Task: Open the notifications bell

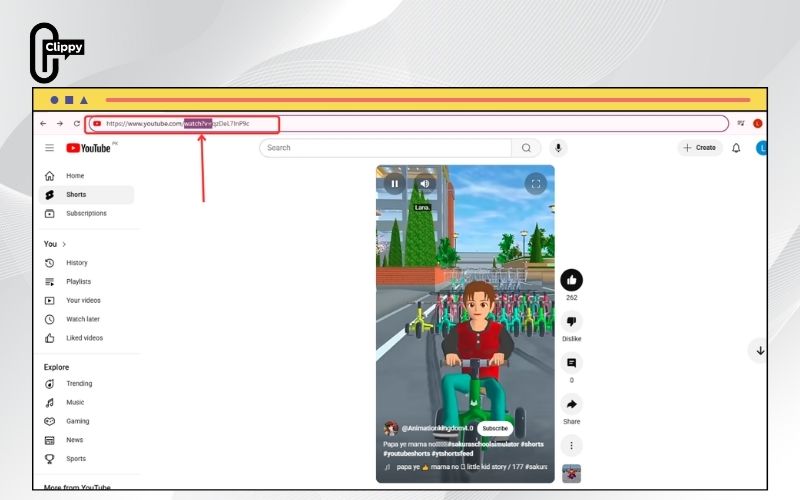Action: [736, 148]
